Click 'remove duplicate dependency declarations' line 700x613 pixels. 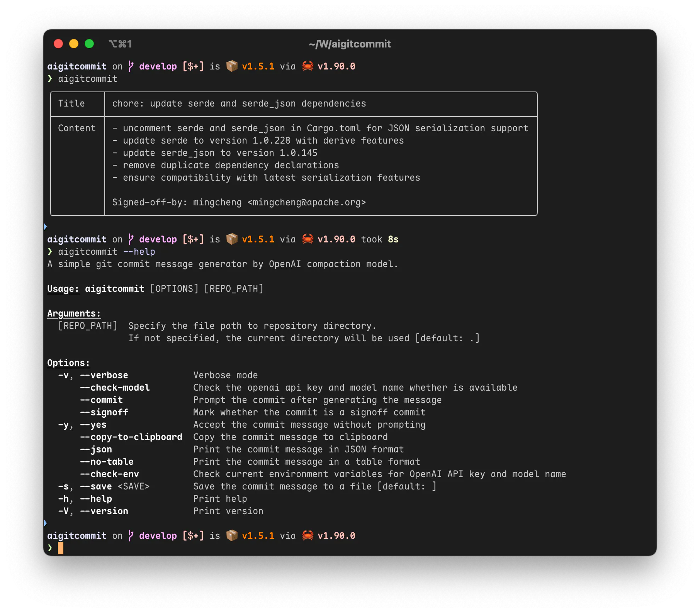tap(226, 165)
